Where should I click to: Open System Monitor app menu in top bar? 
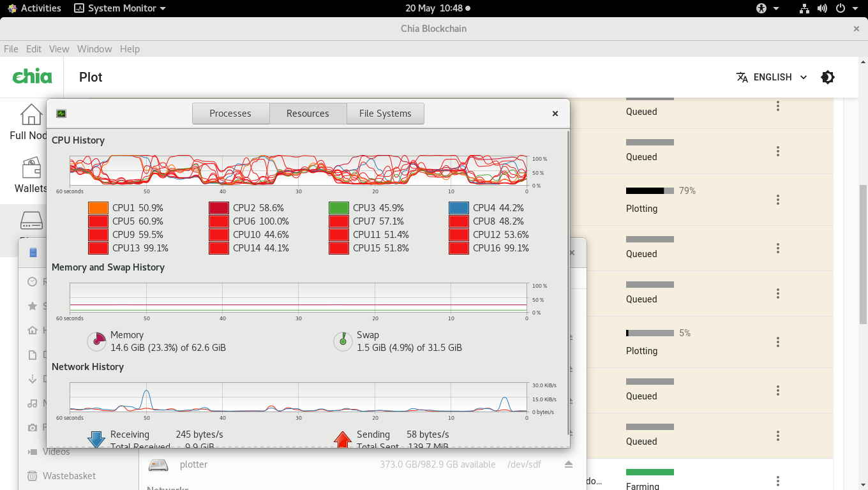click(120, 8)
